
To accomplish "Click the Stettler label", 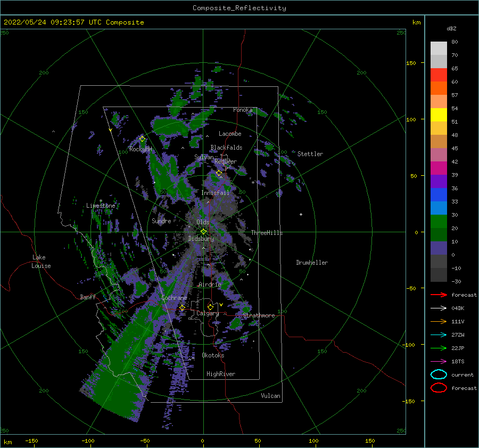I will 310,154.
